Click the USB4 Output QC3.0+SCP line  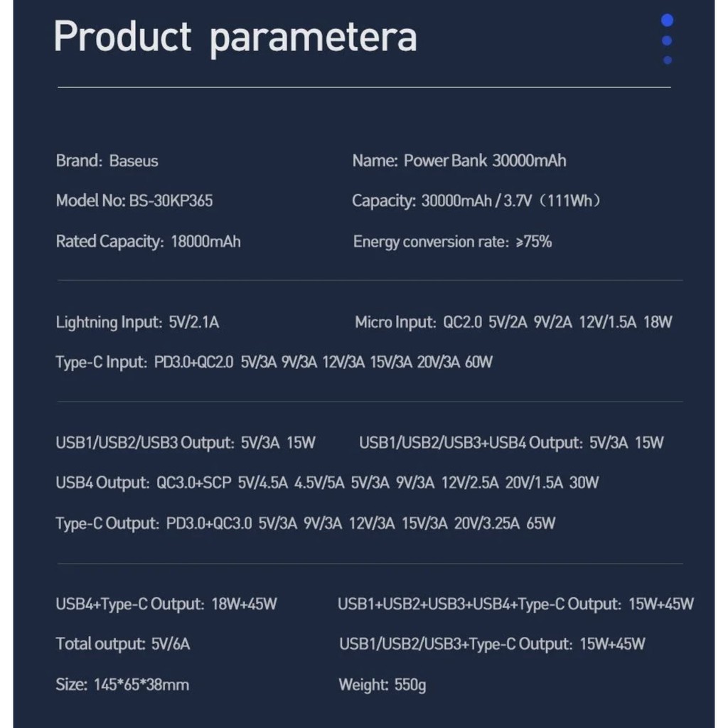[327, 483]
